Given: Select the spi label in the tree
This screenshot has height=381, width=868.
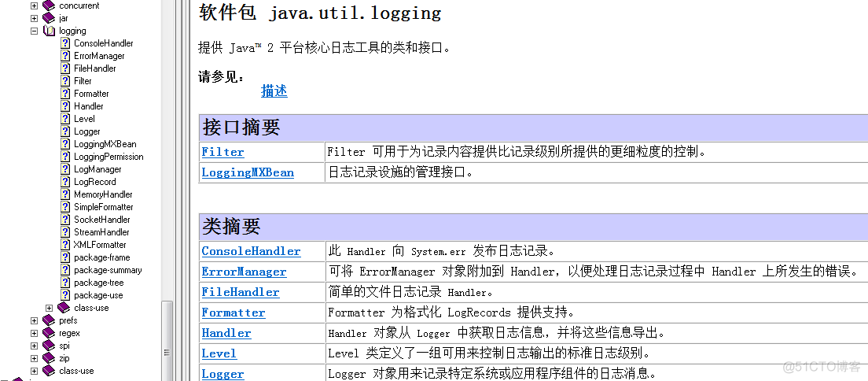Looking at the screenshot, I should (x=64, y=346).
